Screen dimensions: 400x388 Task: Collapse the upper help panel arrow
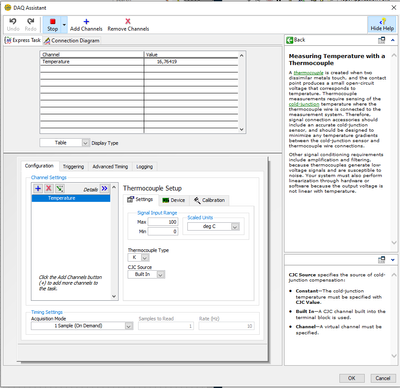393,40
